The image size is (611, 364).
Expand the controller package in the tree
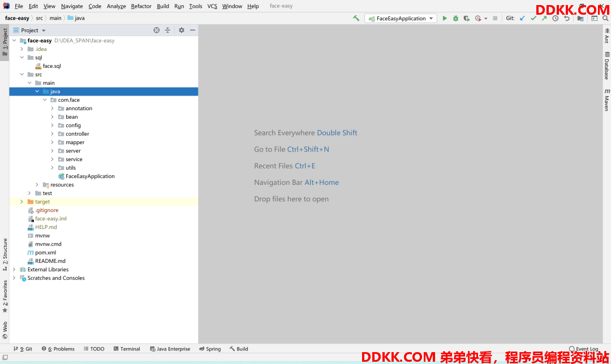pyautogui.click(x=53, y=134)
